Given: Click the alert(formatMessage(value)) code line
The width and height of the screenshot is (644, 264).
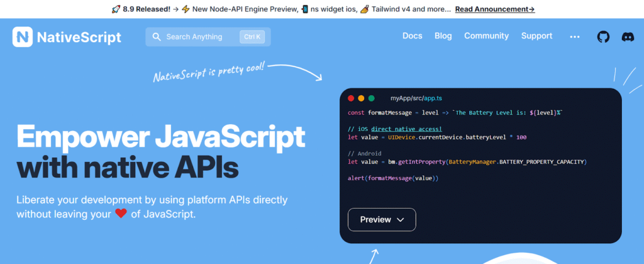Looking at the screenshot, I should tap(393, 178).
